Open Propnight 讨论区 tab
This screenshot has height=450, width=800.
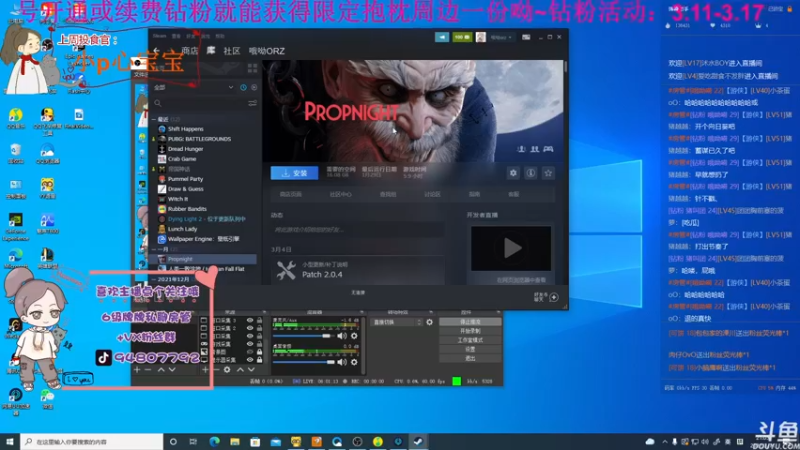pos(432,194)
